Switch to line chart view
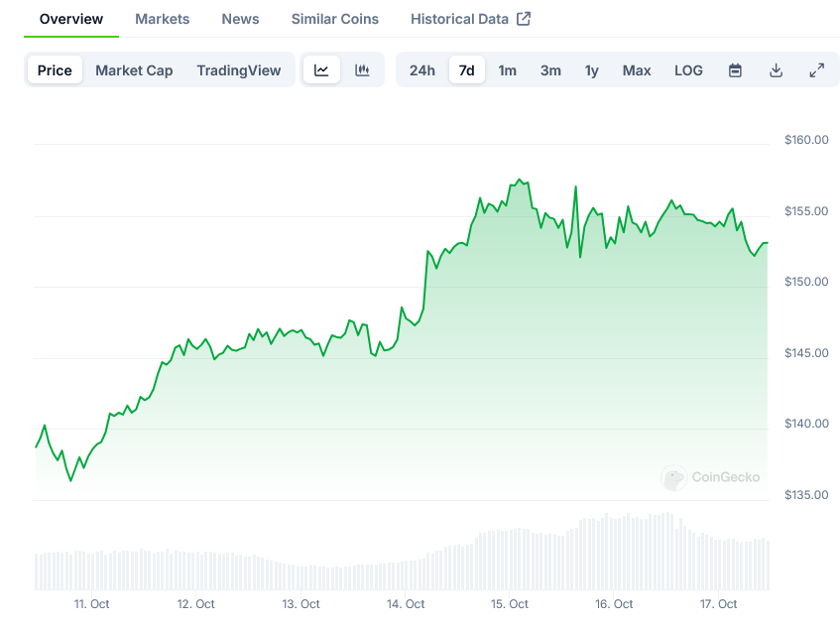Screen dimensions: 840x625 [x=321, y=70]
